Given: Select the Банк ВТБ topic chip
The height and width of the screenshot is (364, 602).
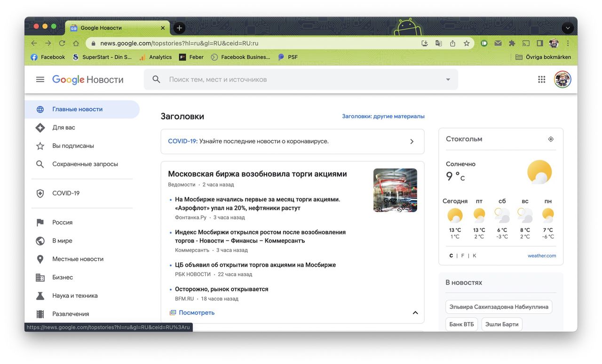Looking at the screenshot, I should [x=461, y=324].
